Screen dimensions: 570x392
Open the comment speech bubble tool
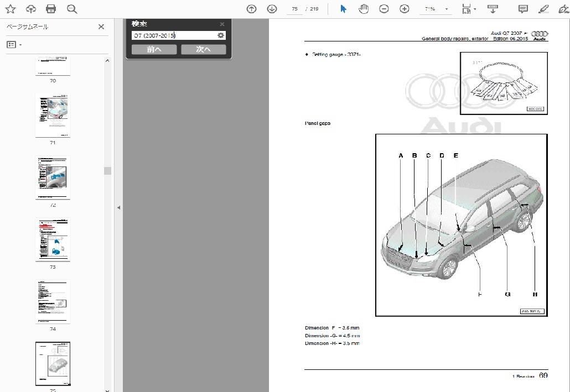(x=523, y=9)
